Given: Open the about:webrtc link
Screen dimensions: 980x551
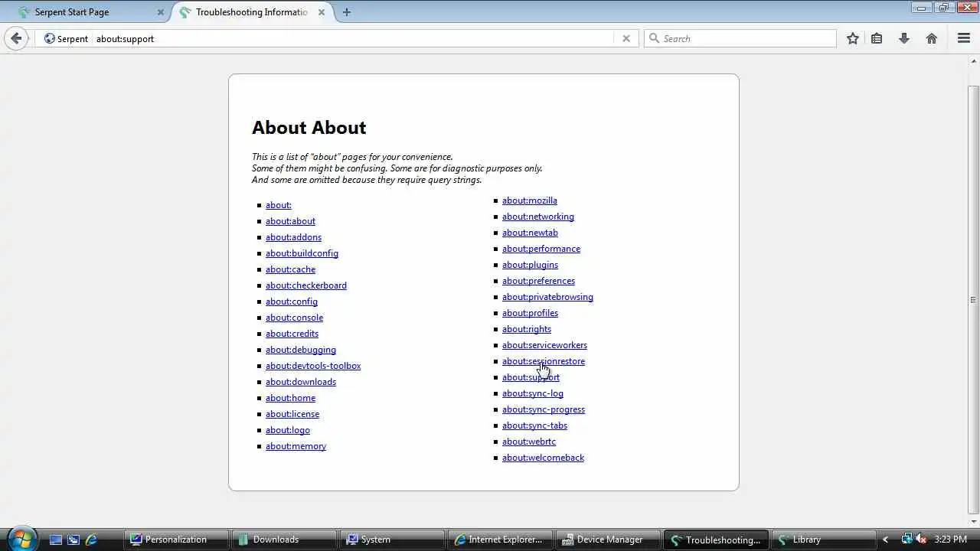Looking at the screenshot, I should (x=529, y=442).
